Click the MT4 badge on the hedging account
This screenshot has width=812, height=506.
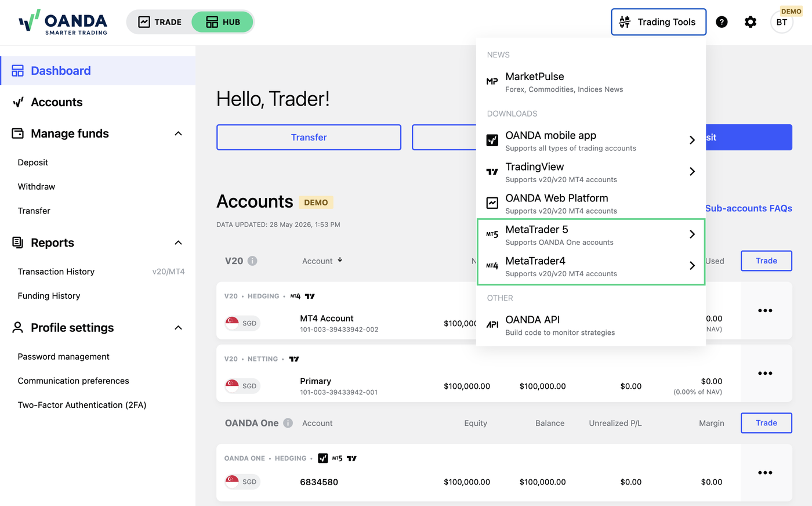pos(295,297)
